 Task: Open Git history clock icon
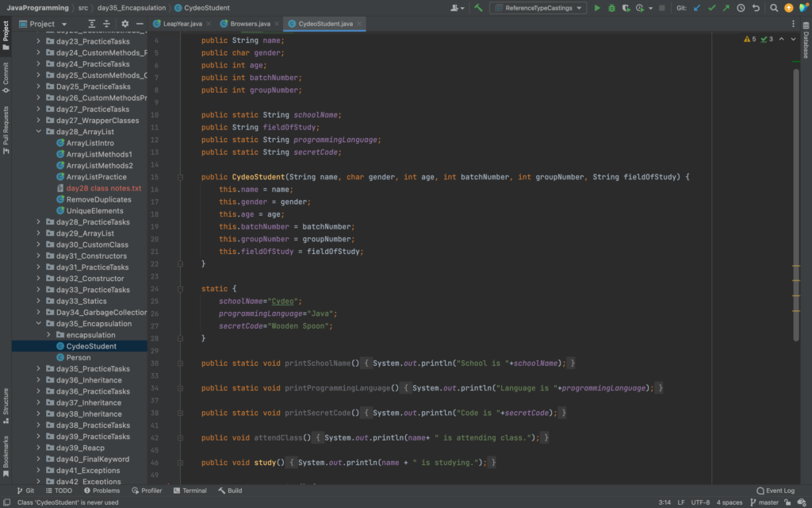[741, 8]
